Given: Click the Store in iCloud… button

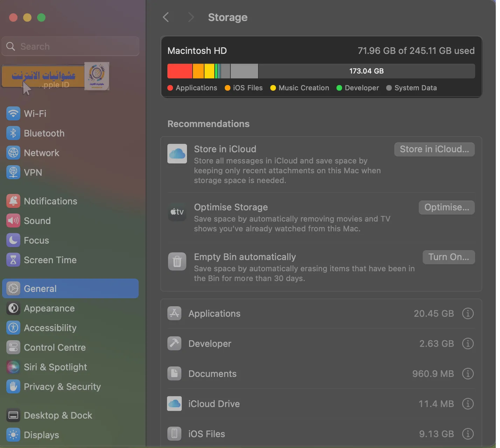Looking at the screenshot, I should (434, 149).
